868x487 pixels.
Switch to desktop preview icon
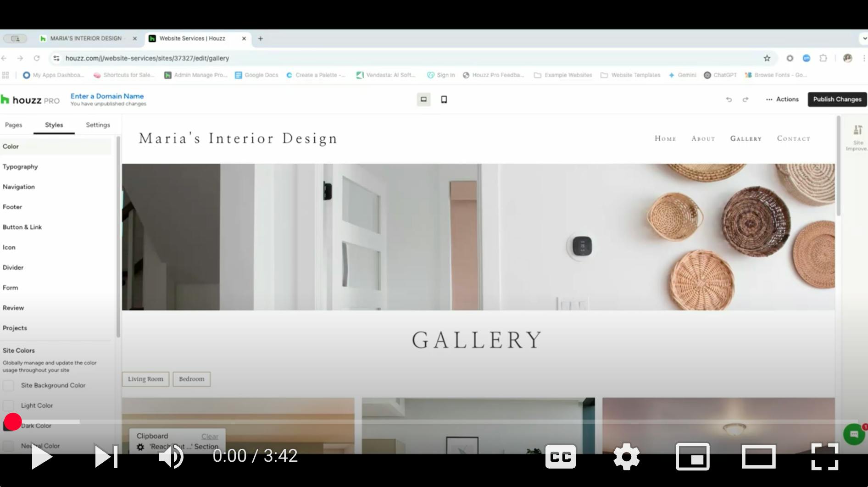(x=423, y=100)
